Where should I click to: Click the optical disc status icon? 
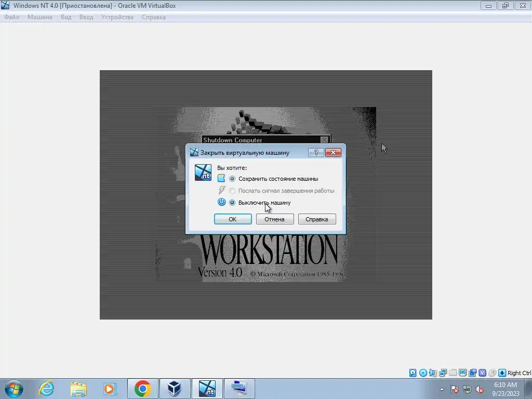[x=423, y=373]
